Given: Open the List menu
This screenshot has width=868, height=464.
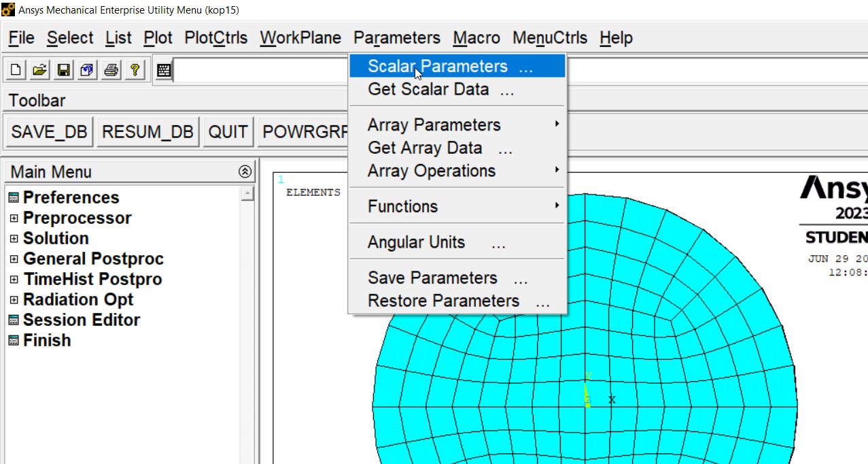Looking at the screenshot, I should 118,38.
